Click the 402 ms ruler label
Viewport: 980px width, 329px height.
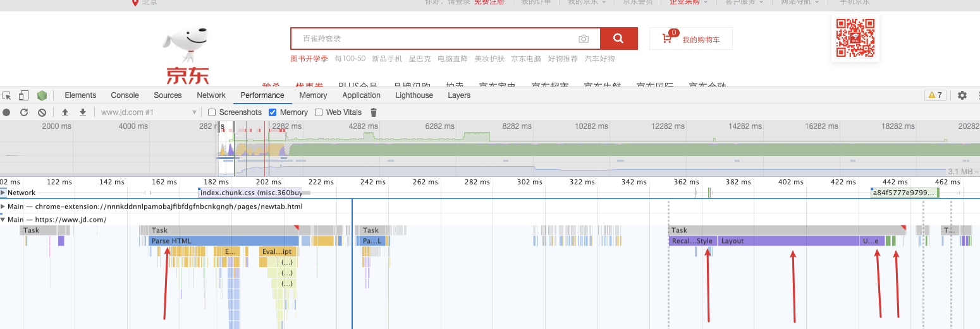[x=790, y=182]
